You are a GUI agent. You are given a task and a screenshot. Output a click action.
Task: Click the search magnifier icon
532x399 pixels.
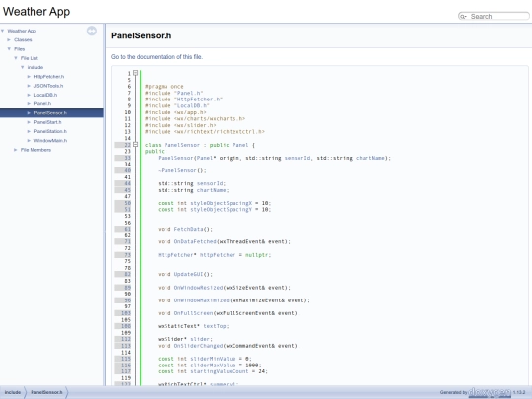tap(463, 17)
